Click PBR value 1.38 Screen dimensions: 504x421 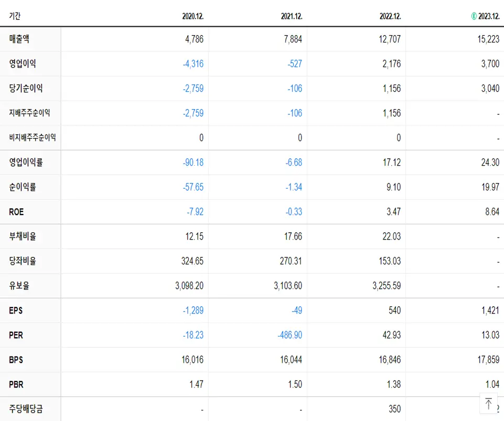pos(393,384)
